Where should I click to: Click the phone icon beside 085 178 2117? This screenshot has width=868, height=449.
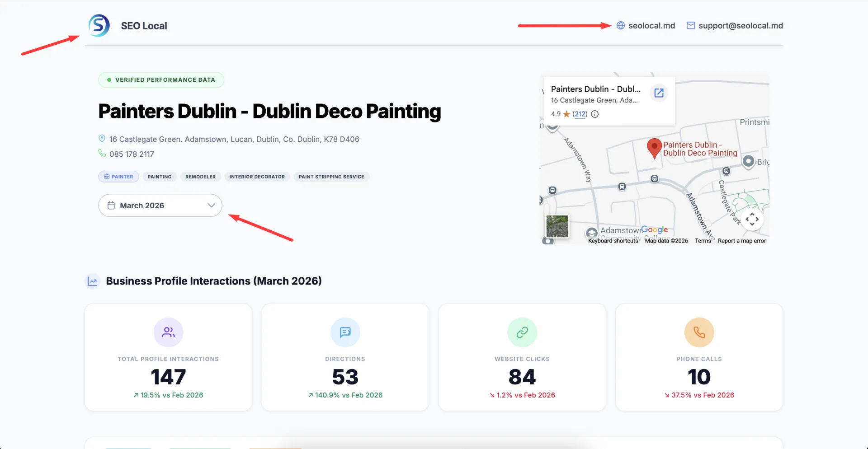coord(102,154)
